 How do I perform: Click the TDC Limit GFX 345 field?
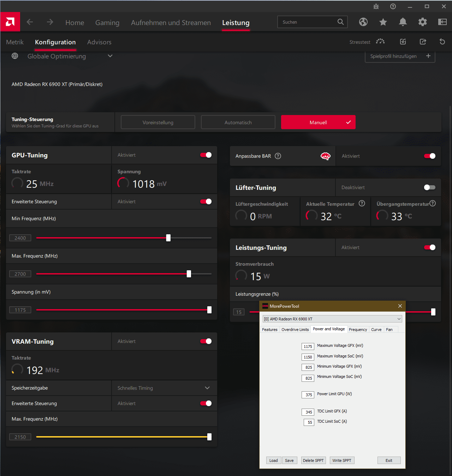pos(308,412)
